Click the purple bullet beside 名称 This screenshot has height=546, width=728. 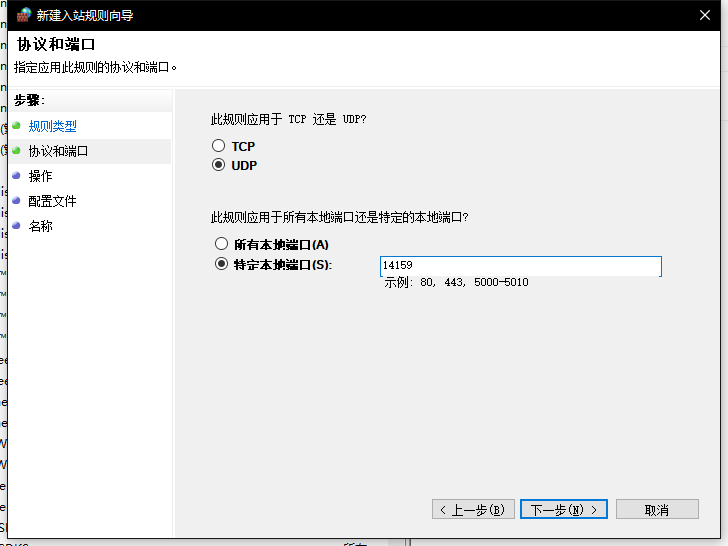click(x=17, y=226)
